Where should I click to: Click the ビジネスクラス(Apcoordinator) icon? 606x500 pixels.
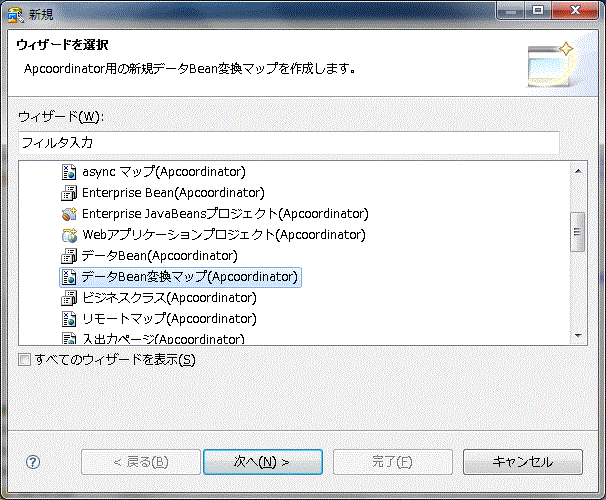(69, 298)
